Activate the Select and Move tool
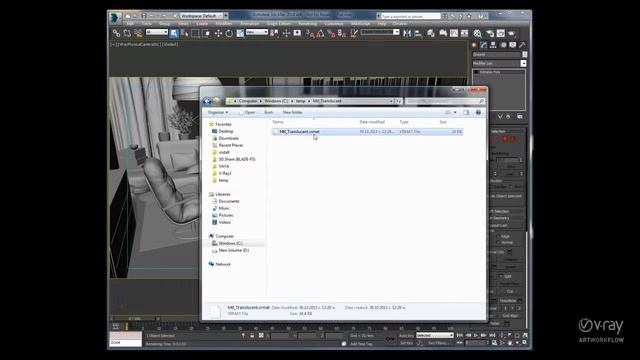Viewport: 640px width, 360px height. 218,33
